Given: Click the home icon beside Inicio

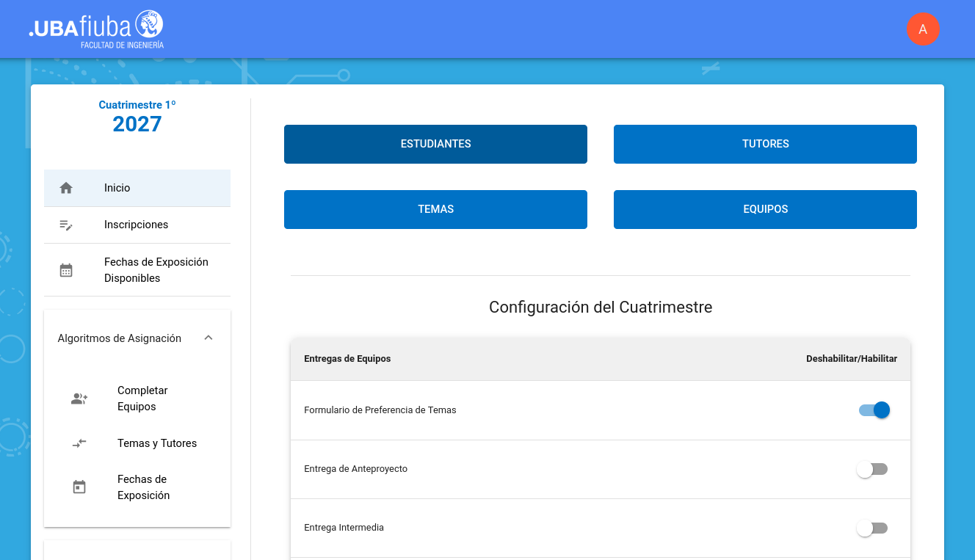Looking at the screenshot, I should 66,188.
